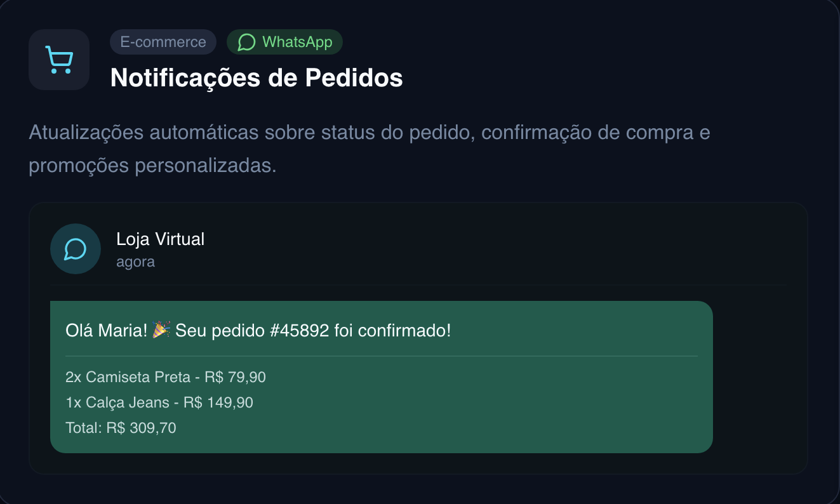Click the "agora" timestamp
Screen dimensions: 840x504
(135, 262)
